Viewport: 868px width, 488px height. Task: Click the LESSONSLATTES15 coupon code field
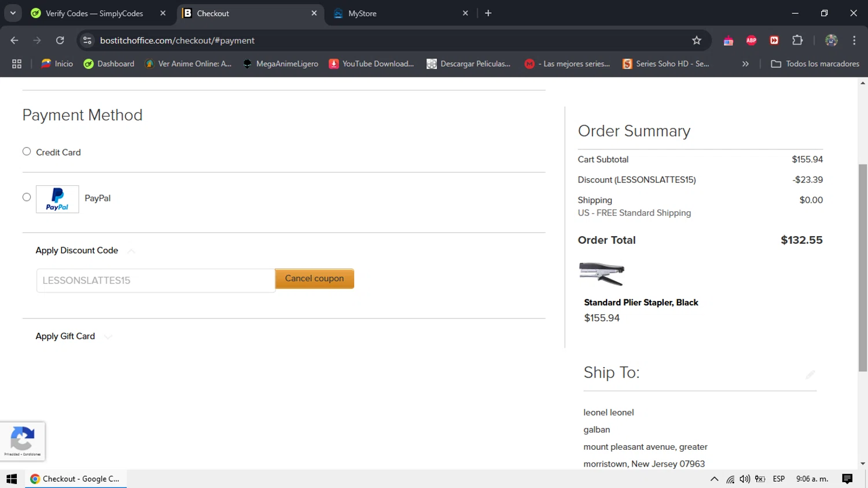[x=156, y=280]
